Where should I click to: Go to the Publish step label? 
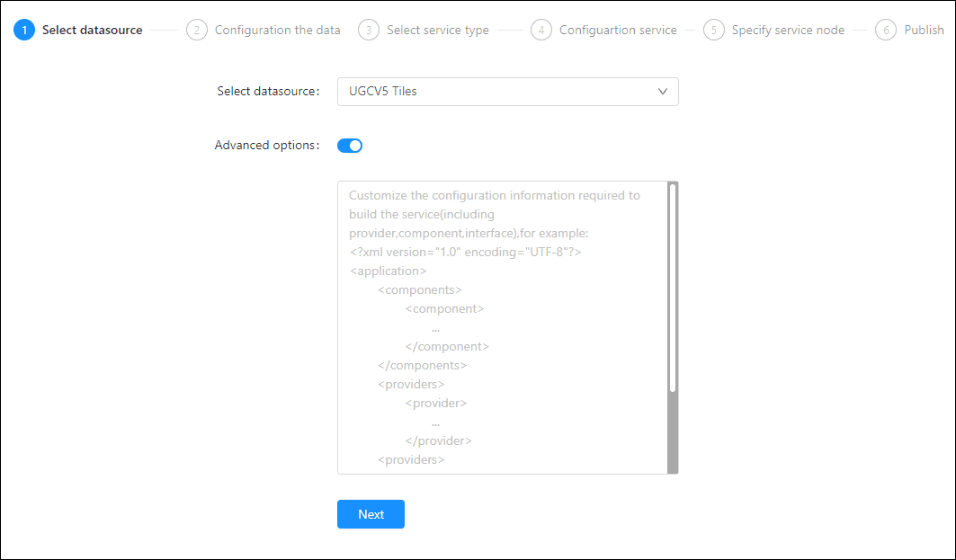924,31
